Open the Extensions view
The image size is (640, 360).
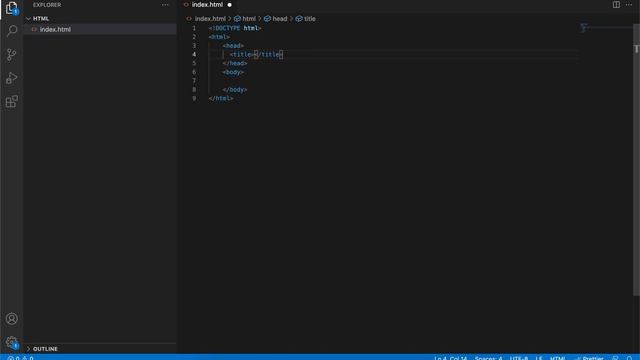pyautogui.click(x=11, y=101)
